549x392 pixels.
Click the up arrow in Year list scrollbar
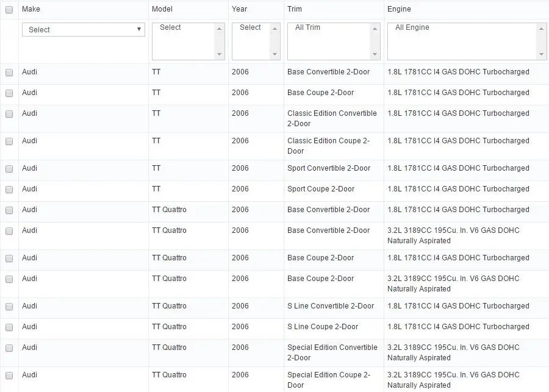click(275, 29)
